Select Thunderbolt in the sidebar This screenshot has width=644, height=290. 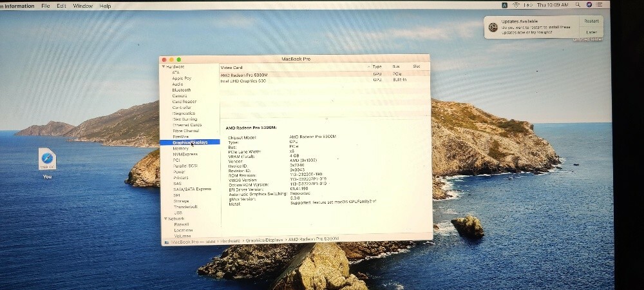point(185,207)
